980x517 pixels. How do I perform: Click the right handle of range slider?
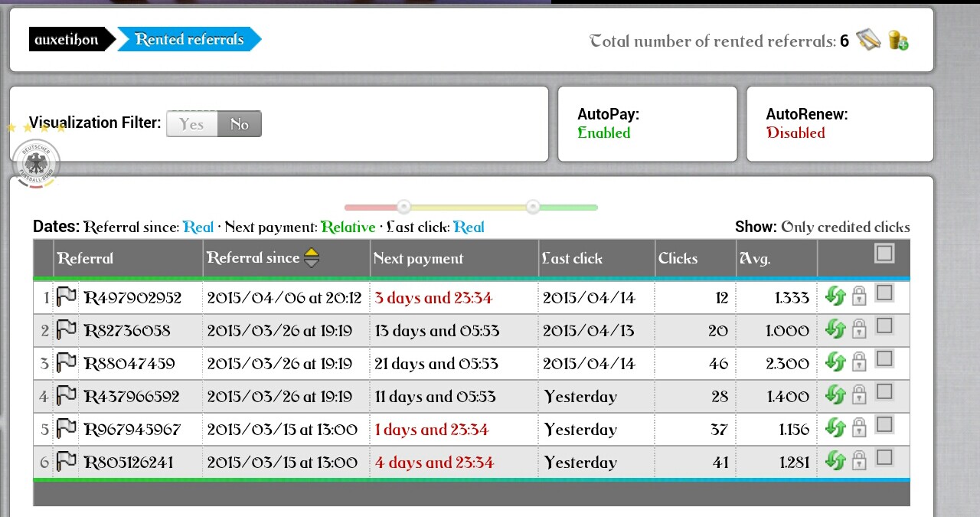click(533, 207)
